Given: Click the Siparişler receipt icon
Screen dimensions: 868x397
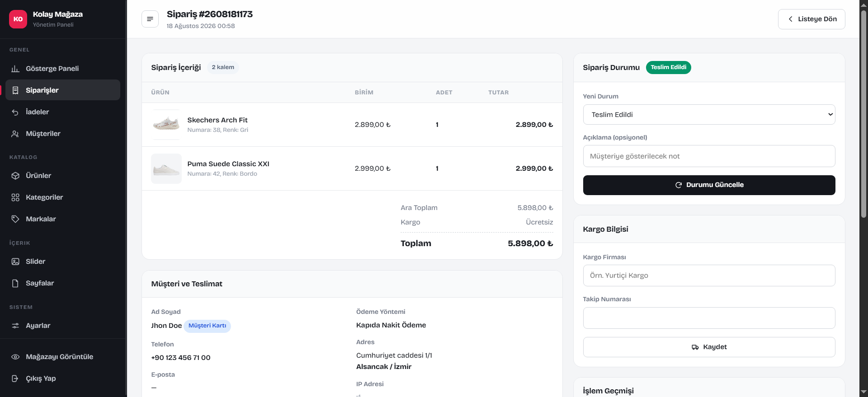Looking at the screenshot, I should [15, 90].
